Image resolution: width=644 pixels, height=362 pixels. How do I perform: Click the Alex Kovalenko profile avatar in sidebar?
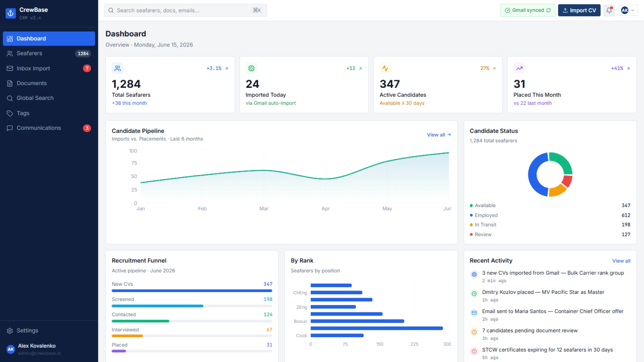click(x=11, y=349)
